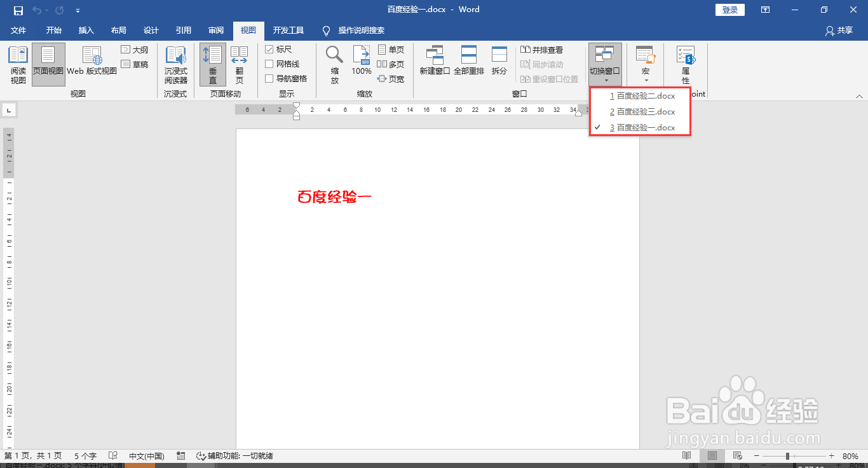Enable the 网格线 gridlines checkbox

pyautogui.click(x=269, y=64)
